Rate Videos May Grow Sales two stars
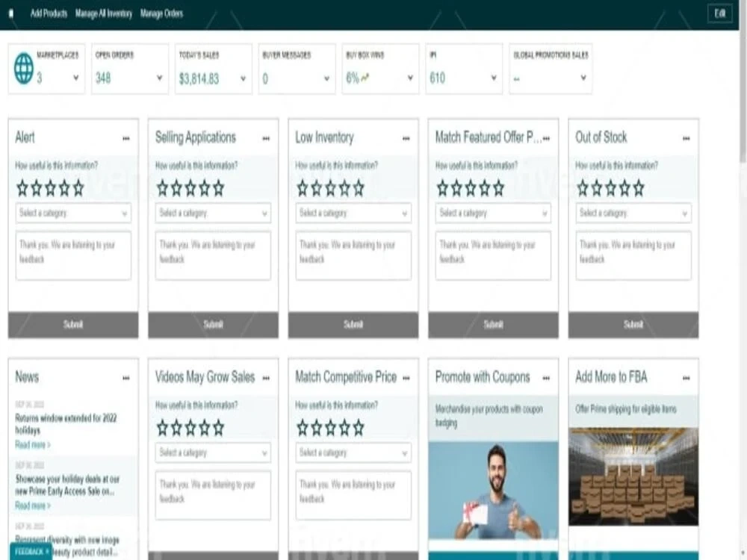747x560 pixels. (x=176, y=428)
